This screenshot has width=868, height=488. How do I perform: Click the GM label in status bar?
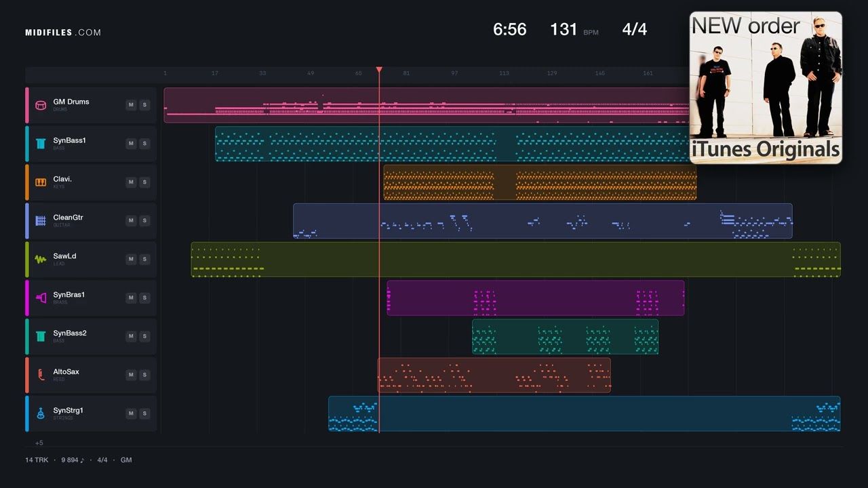point(126,460)
